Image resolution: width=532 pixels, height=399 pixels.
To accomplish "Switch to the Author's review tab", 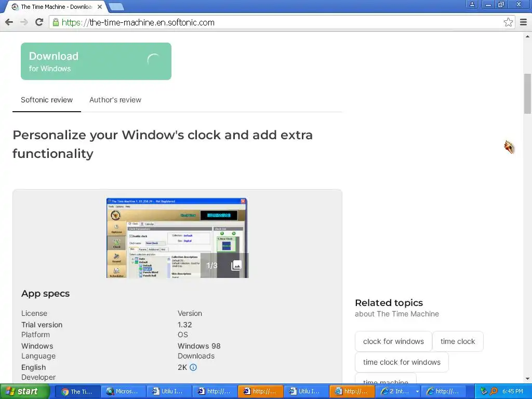I will pyautogui.click(x=115, y=100).
